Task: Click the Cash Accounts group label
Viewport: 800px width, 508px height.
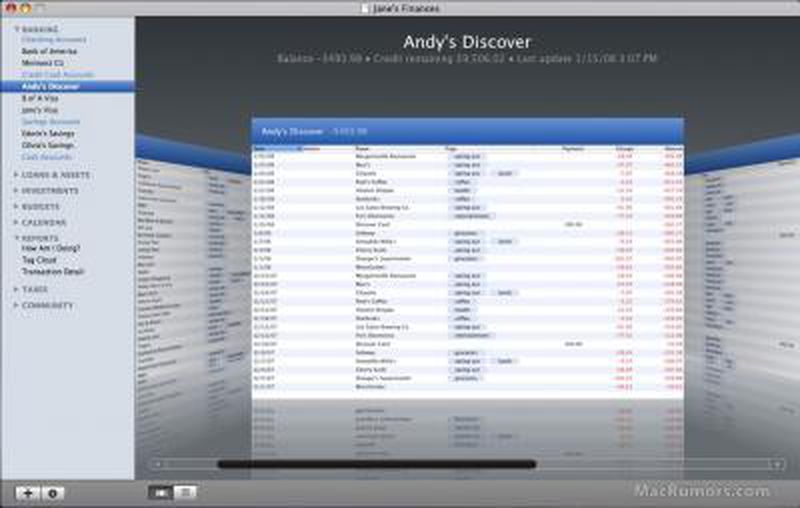Action: [x=46, y=157]
